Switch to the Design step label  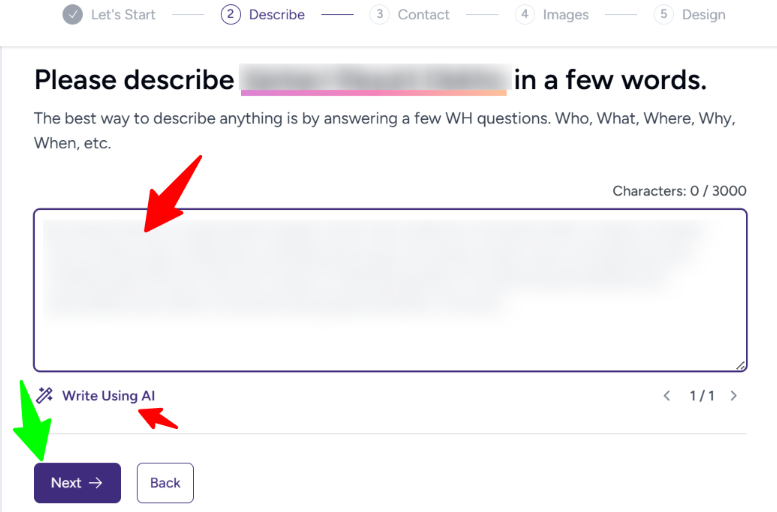[703, 15]
